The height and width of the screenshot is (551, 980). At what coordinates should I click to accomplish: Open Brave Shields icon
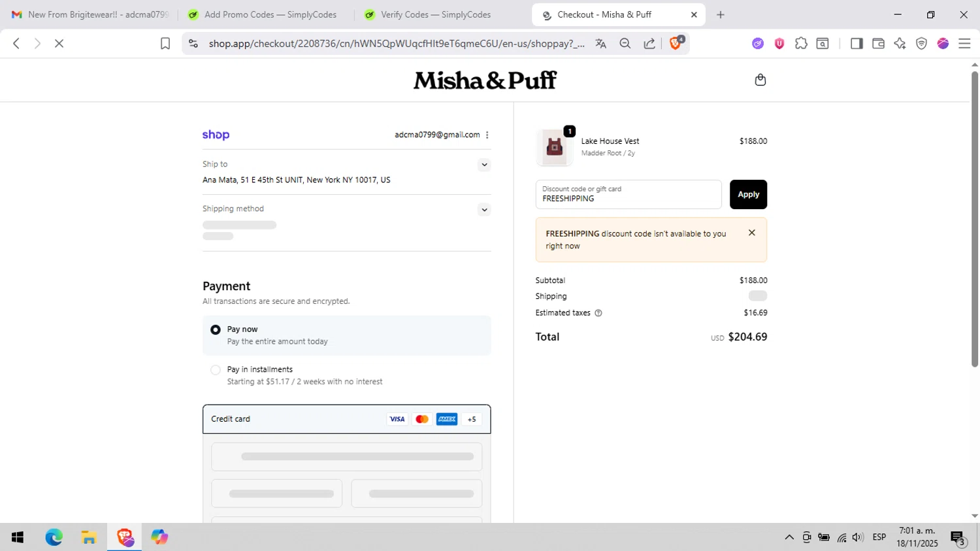[676, 43]
